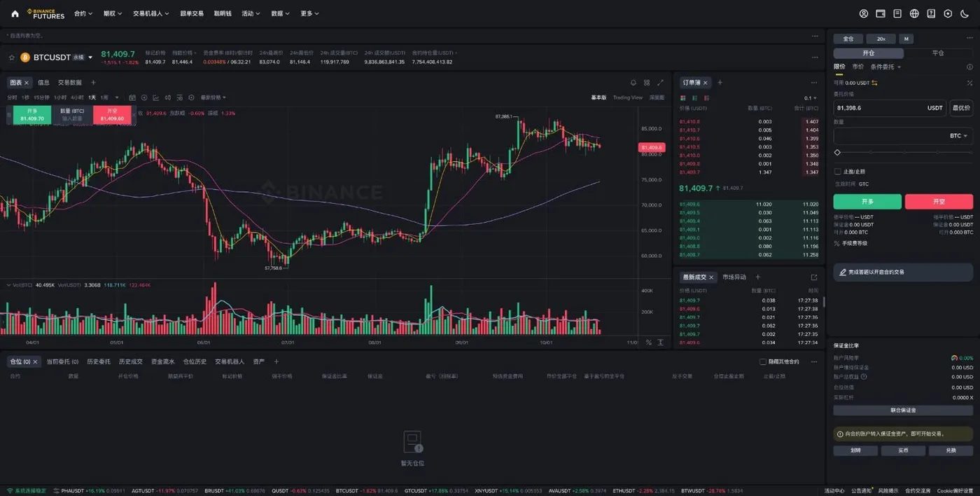Open the hexagon settings icon
Image resolution: width=980 pixels, height=496 pixels.
pyautogui.click(x=948, y=13)
